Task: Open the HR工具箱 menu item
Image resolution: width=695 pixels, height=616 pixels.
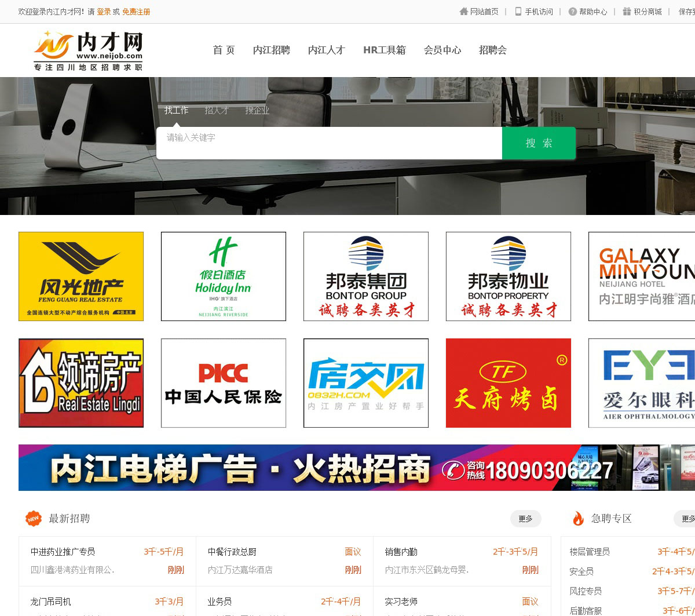Action: (x=385, y=50)
